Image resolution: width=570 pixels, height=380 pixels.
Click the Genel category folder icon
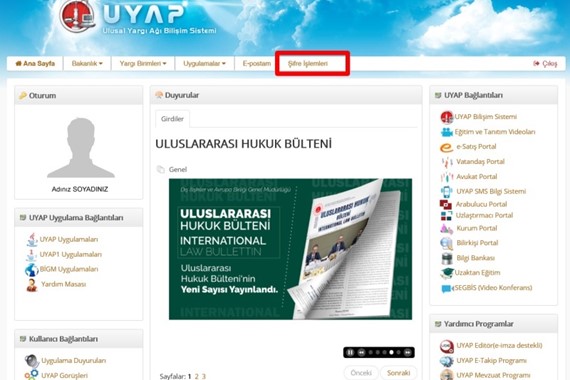tap(161, 169)
